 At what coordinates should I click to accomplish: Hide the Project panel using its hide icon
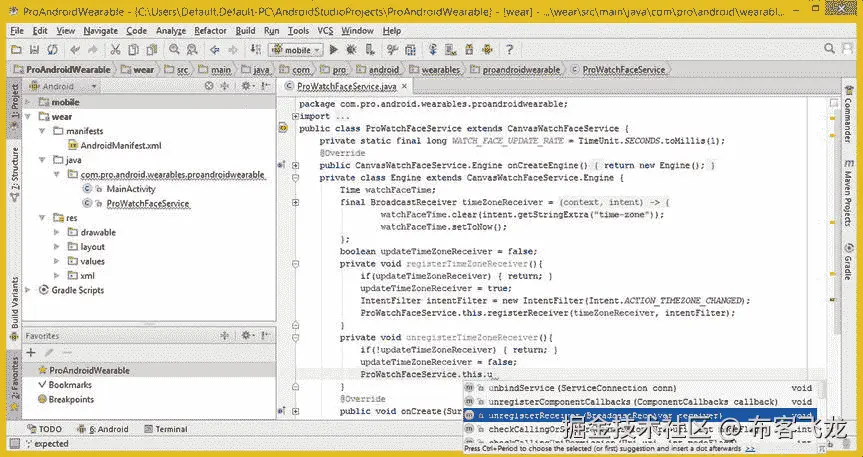(266, 86)
